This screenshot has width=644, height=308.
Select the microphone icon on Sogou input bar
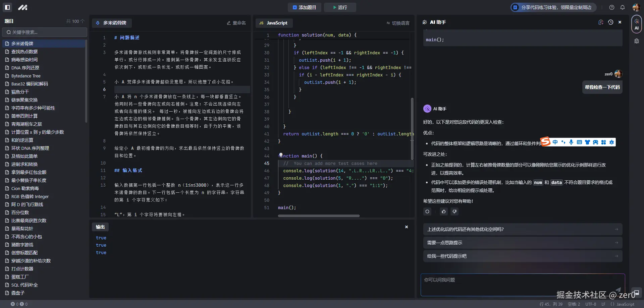[x=571, y=142]
